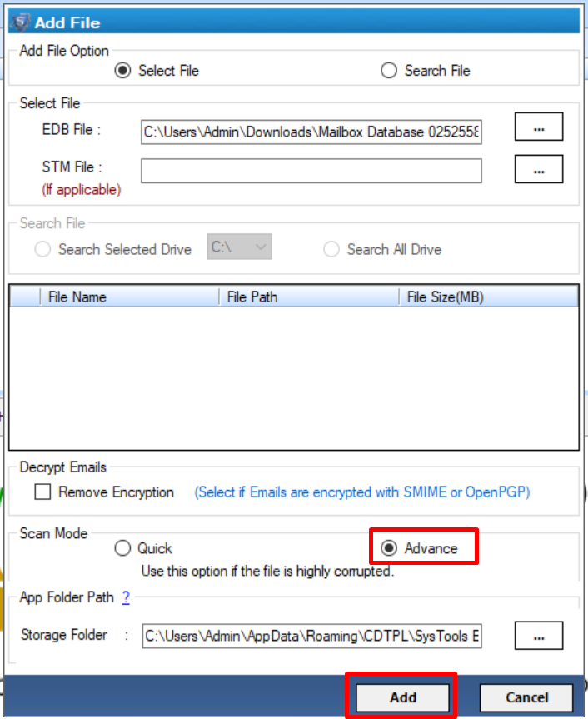Browse for STM file with ellipsis button

tap(539, 169)
